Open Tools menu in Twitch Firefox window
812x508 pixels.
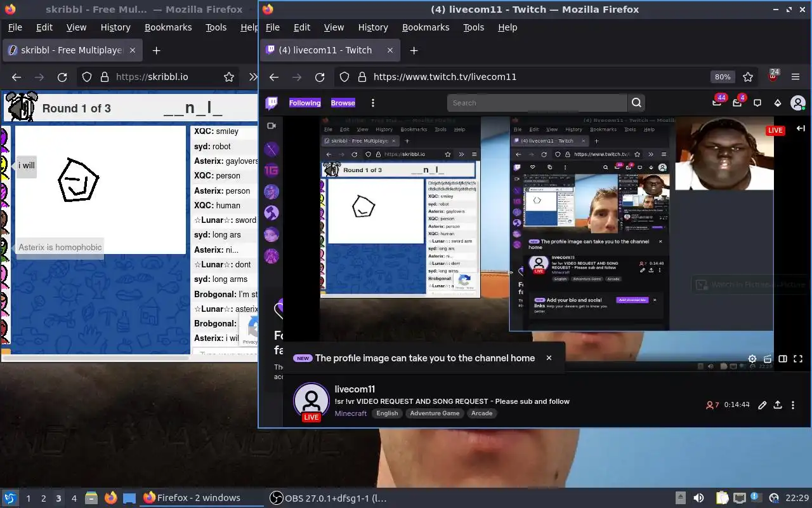[474, 27]
